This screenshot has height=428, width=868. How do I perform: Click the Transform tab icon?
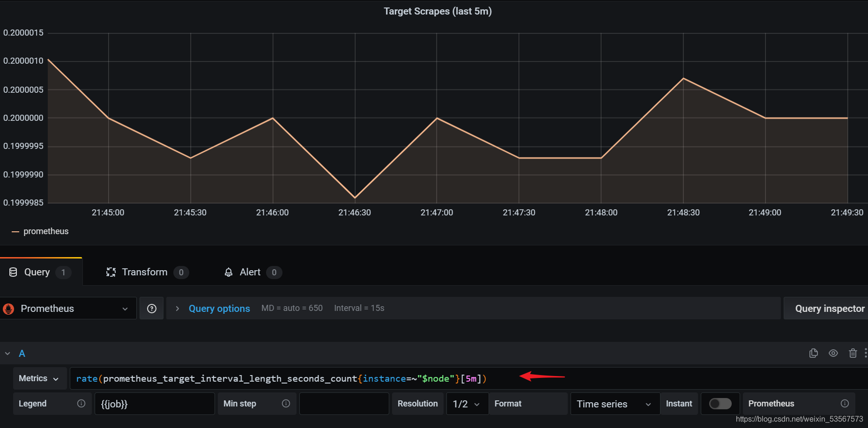[x=111, y=272]
